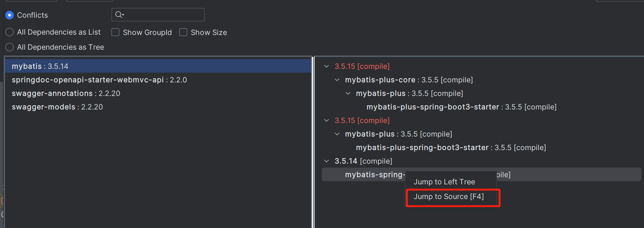Click mybatis-plus : 3.5.5 under mybatis-plus-core
644x228 pixels.
pyautogui.click(x=409, y=93)
